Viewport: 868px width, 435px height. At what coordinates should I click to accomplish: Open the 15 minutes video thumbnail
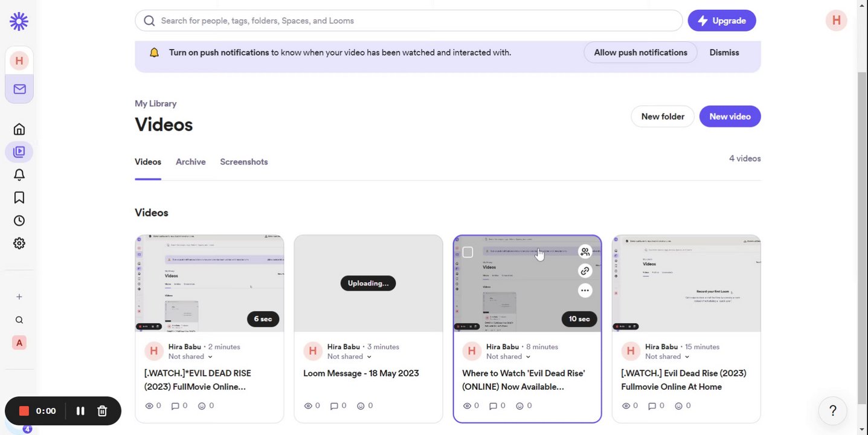click(686, 283)
